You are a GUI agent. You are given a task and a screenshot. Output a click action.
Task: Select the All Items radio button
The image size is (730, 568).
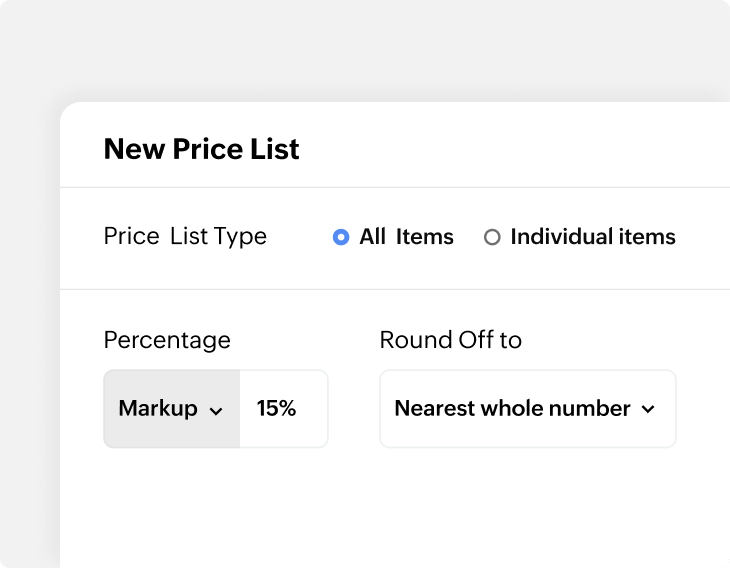point(341,238)
